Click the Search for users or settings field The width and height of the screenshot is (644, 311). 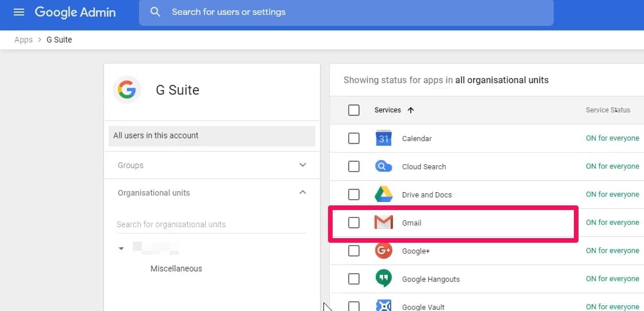pos(346,13)
